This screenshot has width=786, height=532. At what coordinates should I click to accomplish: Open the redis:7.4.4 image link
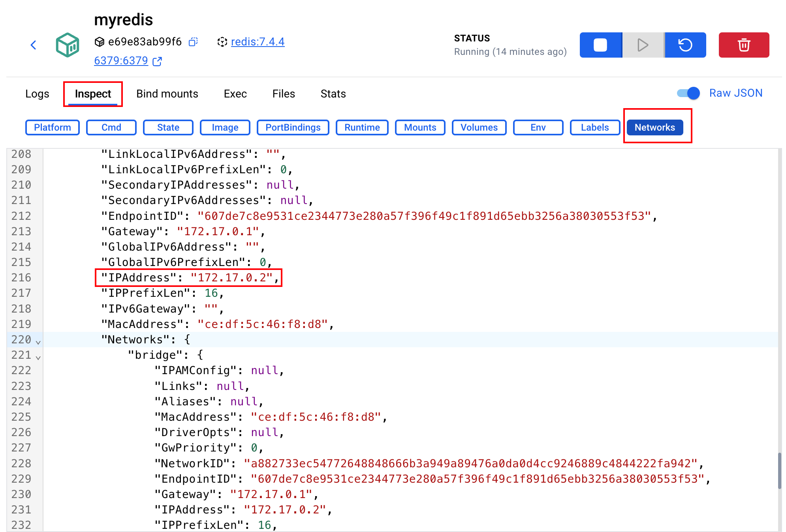point(258,42)
